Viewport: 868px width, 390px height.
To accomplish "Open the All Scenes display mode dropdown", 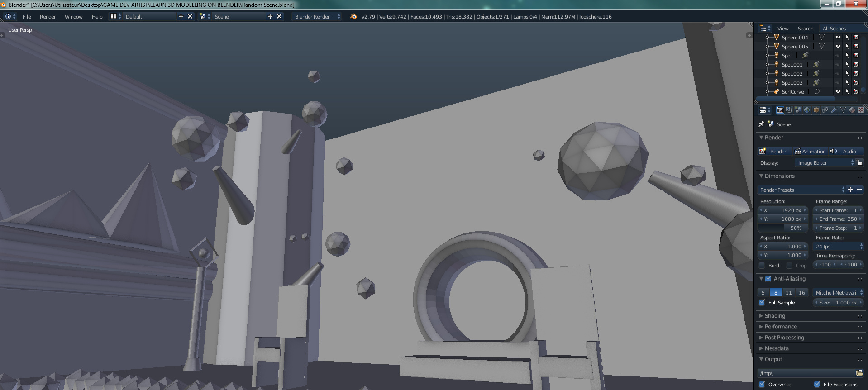I will tap(843, 28).
